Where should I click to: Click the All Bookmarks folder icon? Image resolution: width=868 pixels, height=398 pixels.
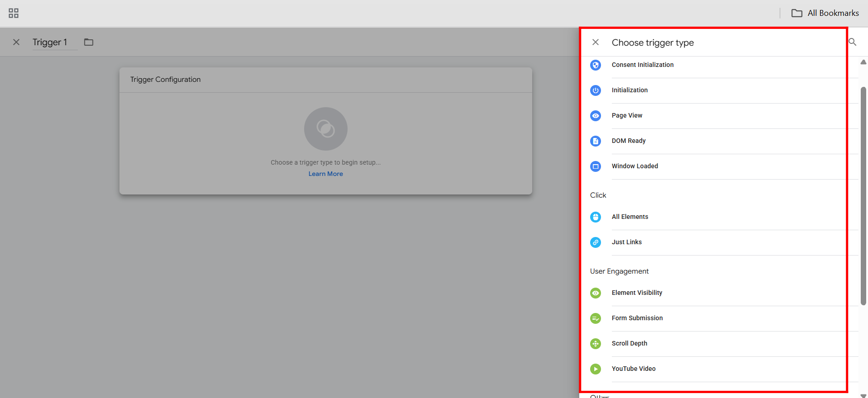(797, 13)
